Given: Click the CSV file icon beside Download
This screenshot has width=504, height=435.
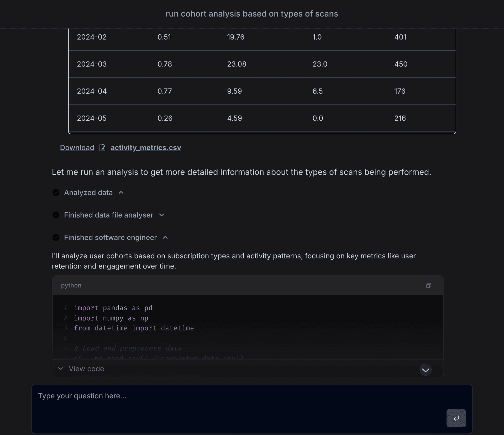Looking at the screenshot, I should coord(102,148).
